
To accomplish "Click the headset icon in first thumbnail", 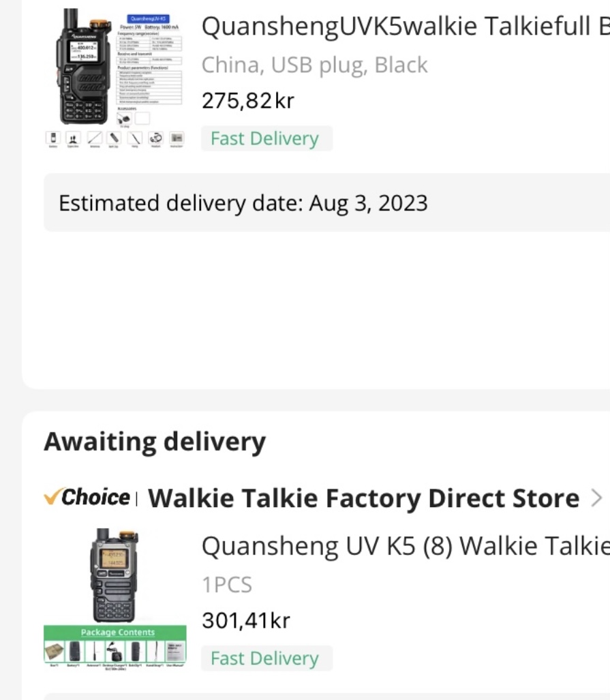I will coord(155,137).
